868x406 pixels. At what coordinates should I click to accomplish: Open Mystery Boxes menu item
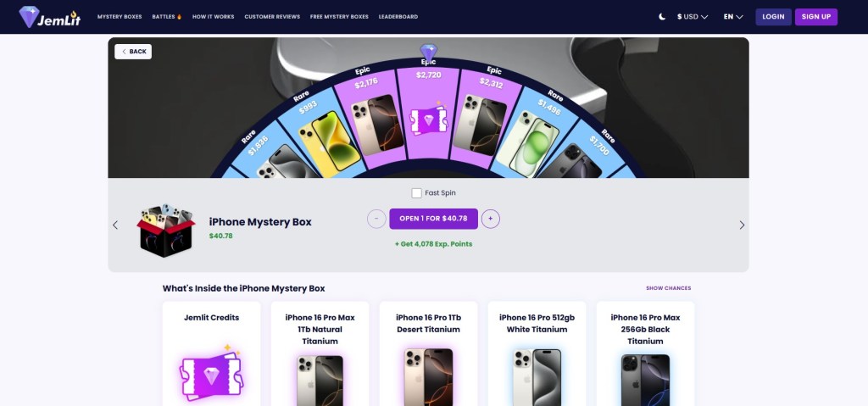click(x=120, y=17)
